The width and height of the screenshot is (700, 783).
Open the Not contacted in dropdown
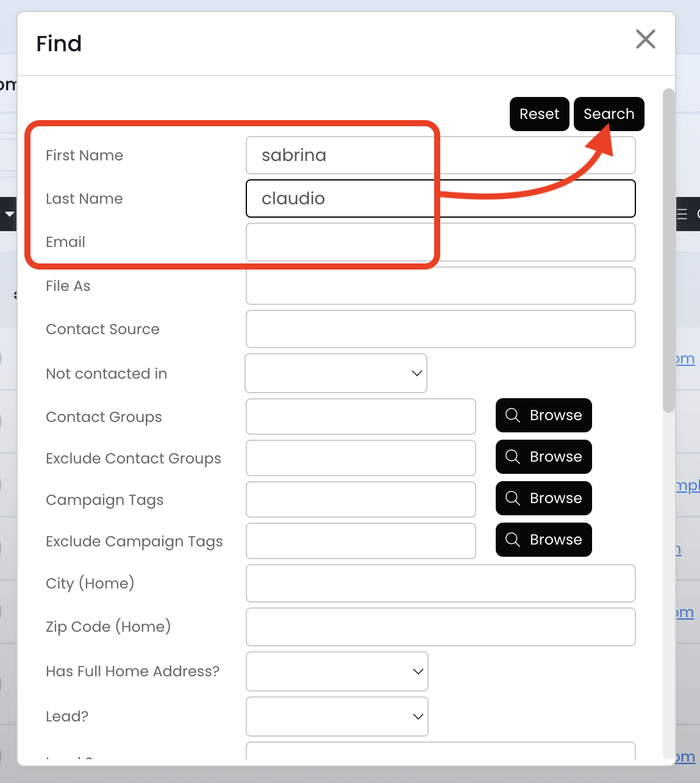(336, 373)
